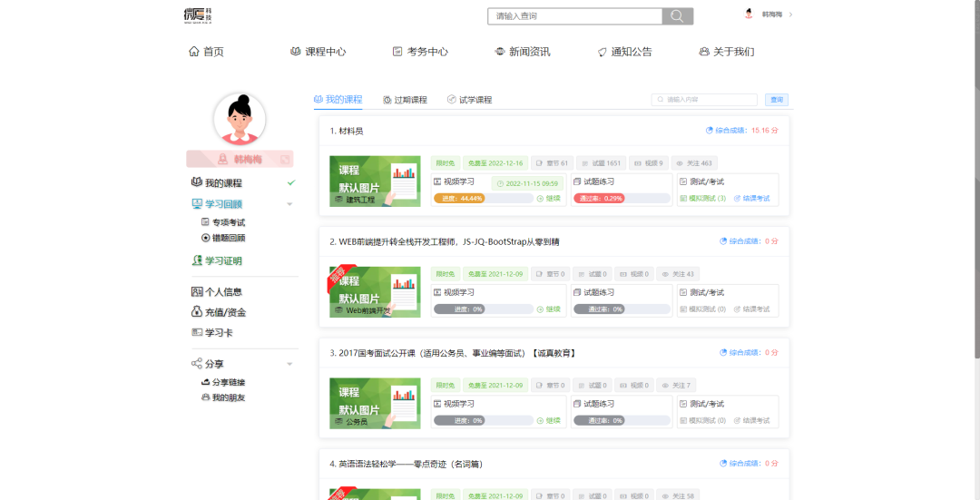980x500 pixels.
Task: Click the magnifier search button in header
Action: click(x=678, y=16)
